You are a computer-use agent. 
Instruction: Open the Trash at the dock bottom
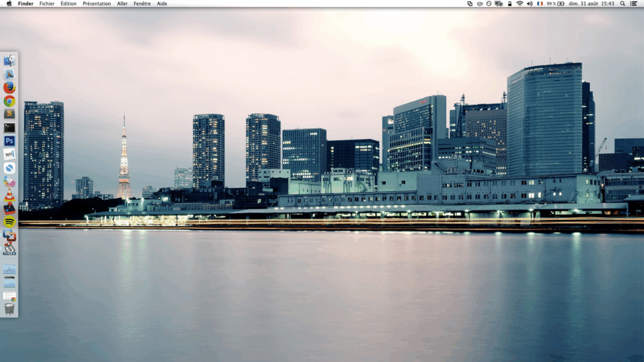click(9, 307)
